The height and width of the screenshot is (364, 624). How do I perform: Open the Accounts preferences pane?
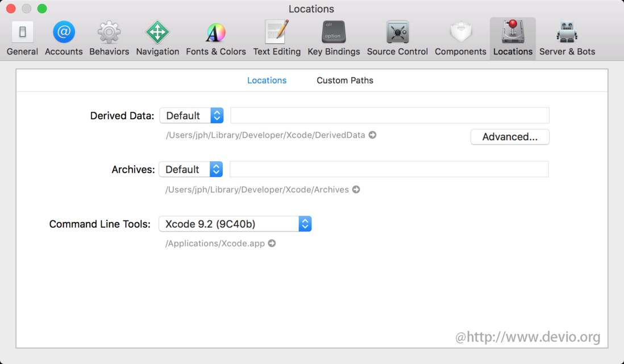(64, 38)
